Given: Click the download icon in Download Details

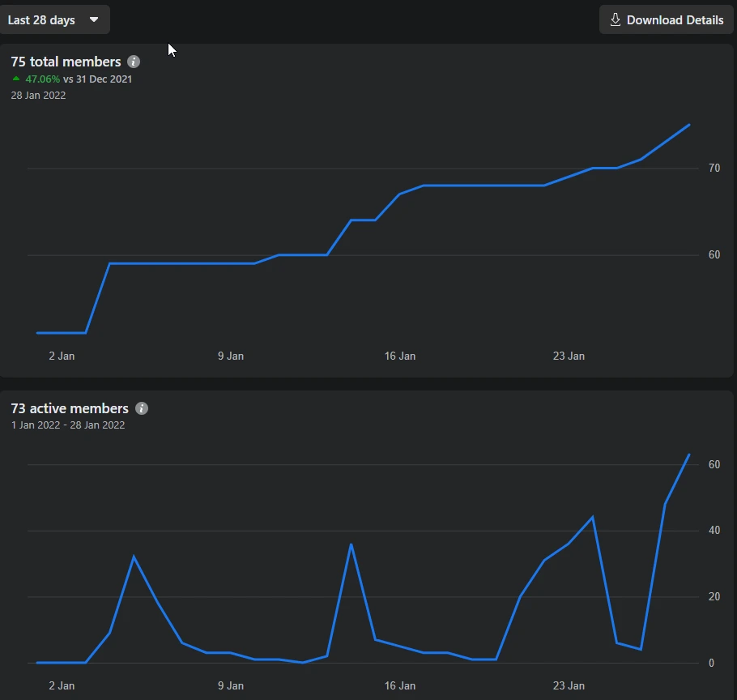Looking at the screenshot, I should coord(616,20).
